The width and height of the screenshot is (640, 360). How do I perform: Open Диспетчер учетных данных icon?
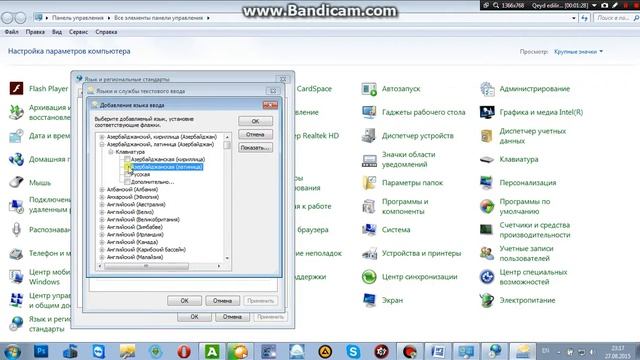(x=523, y=136)
